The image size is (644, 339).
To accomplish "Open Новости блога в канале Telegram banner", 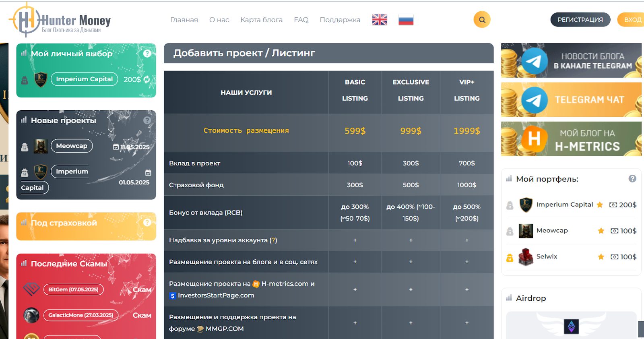I will (571, 60).
